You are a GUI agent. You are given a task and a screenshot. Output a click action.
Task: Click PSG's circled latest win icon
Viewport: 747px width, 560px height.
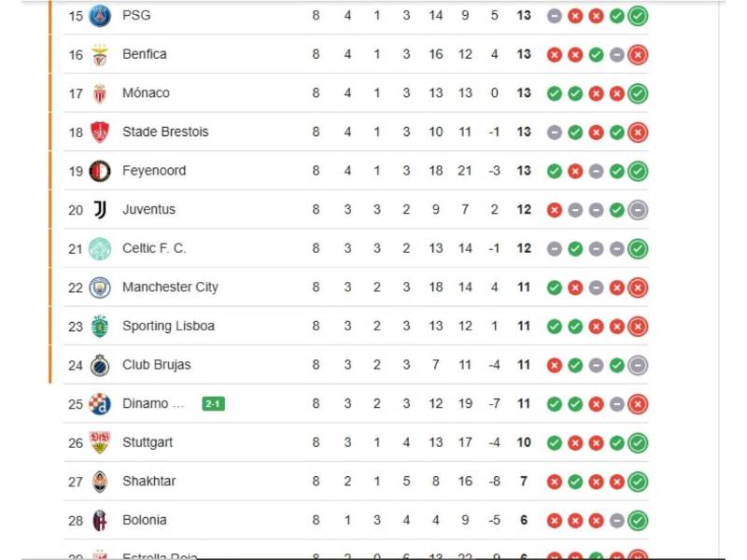click(x=638, y=16)
